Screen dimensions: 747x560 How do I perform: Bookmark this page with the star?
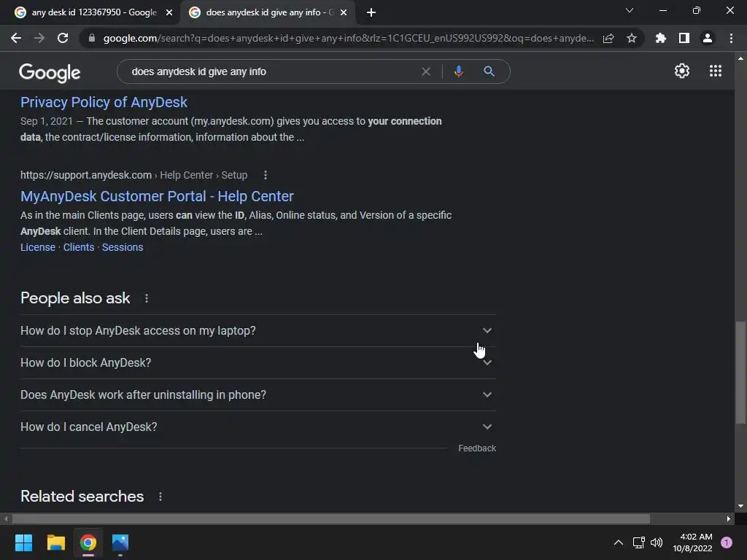coord(632,38)
